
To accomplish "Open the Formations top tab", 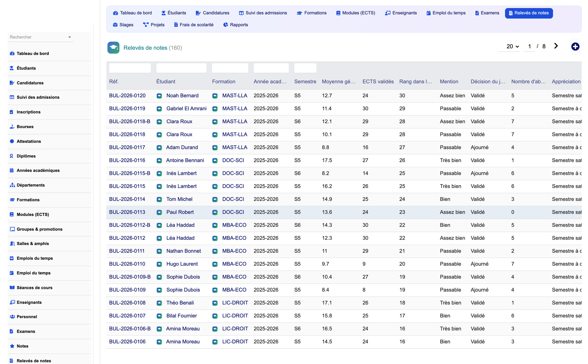I will pyautogui.click(x=312, y=13).
